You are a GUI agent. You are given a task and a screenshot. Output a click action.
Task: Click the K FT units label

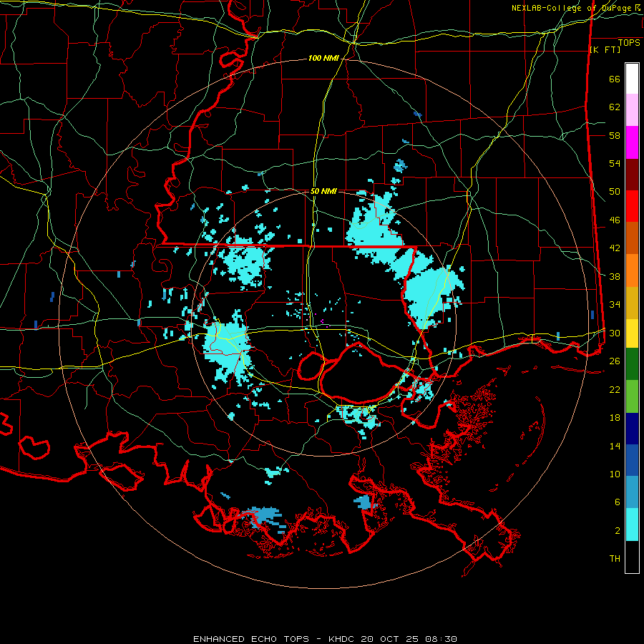tap(605, 50)
